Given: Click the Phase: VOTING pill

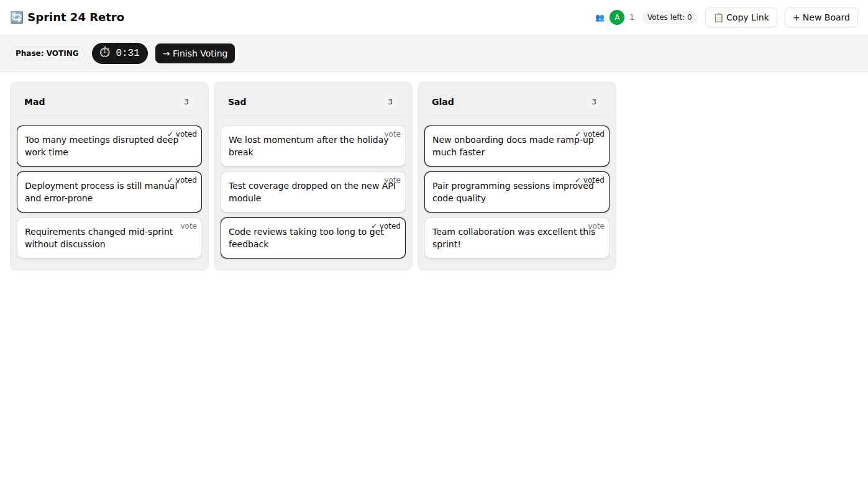Looking at the screenshot, I should (47, 53).
